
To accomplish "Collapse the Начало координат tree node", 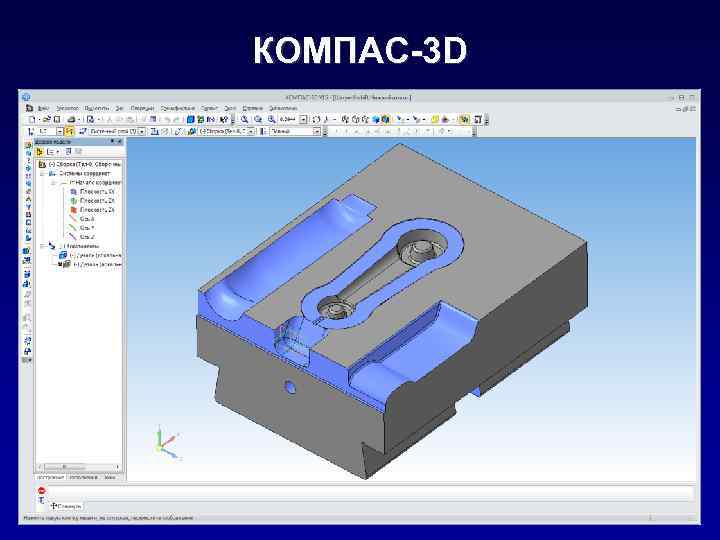I will (x=54, y=183).
